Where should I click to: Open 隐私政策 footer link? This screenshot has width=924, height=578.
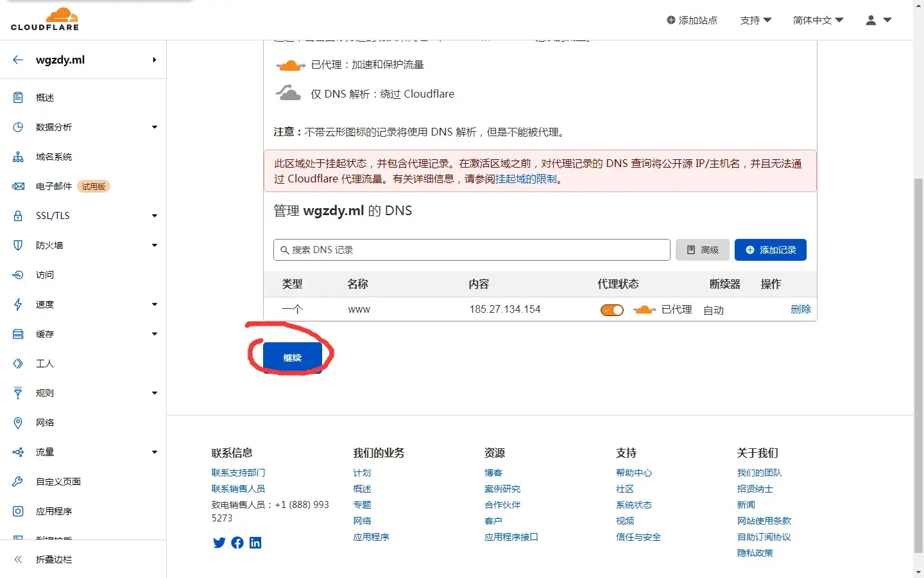(755, 553)
